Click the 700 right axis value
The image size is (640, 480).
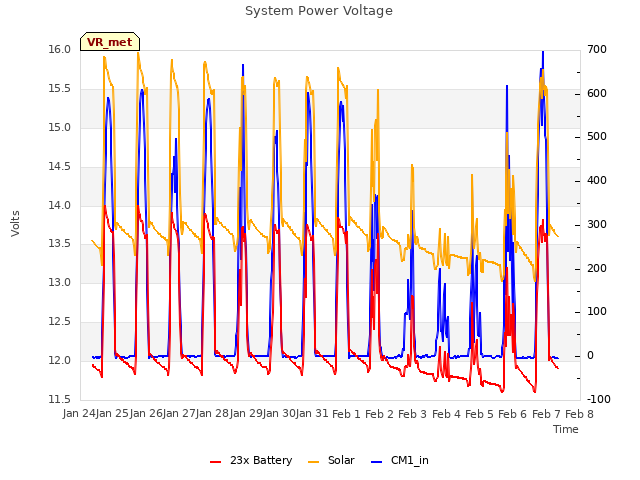click(597, 49)
